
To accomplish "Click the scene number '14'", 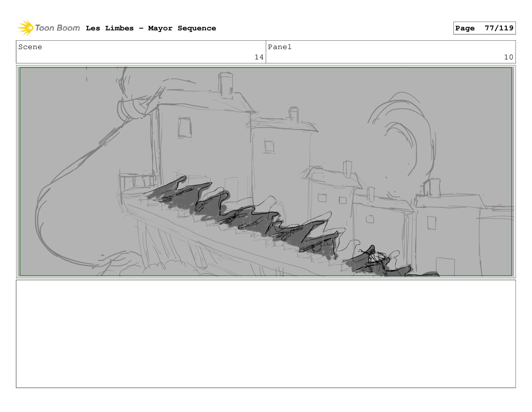I will (259, 57).
